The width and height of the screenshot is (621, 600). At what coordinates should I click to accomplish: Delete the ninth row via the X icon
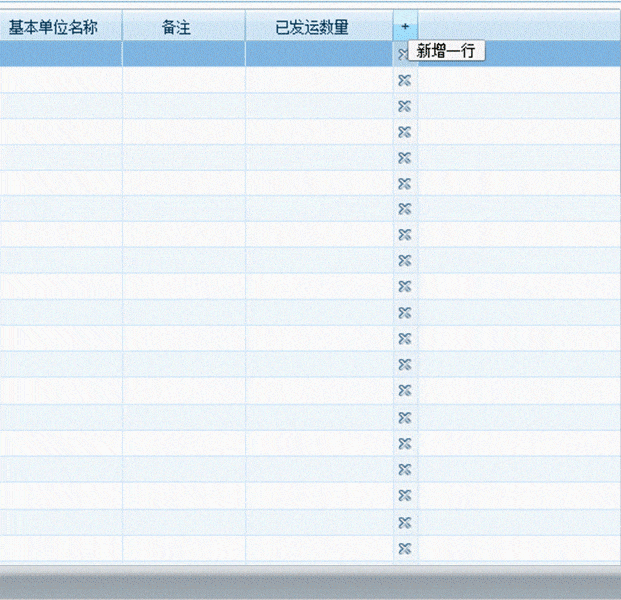click(x=404, y=260)
